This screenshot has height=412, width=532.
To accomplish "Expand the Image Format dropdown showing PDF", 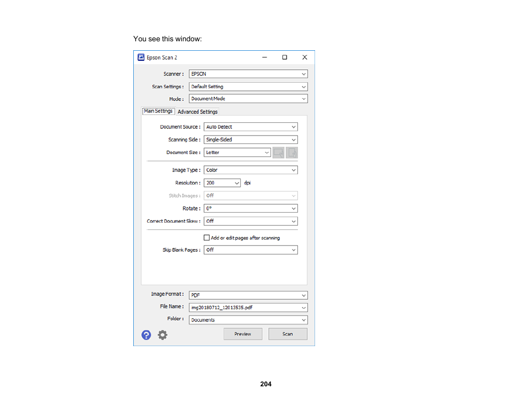I will point(248,295).
